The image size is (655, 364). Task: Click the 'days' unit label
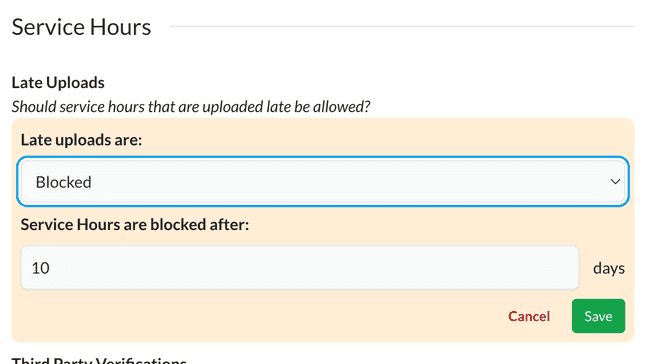pyautogui.click(x=609, y=268)
